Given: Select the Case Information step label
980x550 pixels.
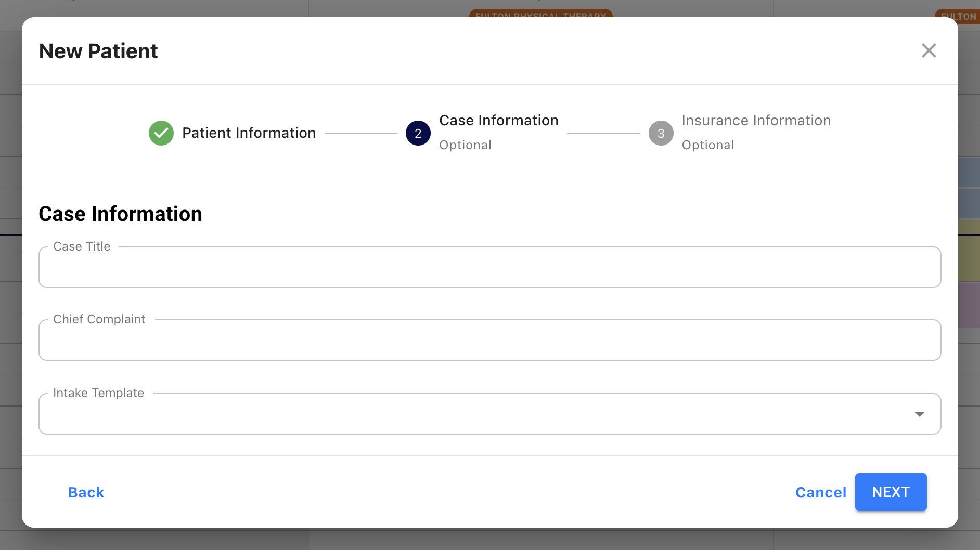Looking at the screenshot, I should (499, 121).
